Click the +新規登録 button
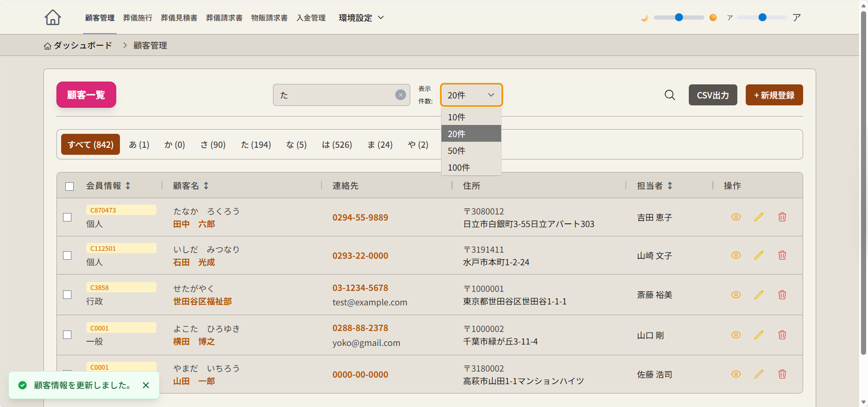Screen dimensions: 868x407 pyautogui.click(x=774, y=95)
